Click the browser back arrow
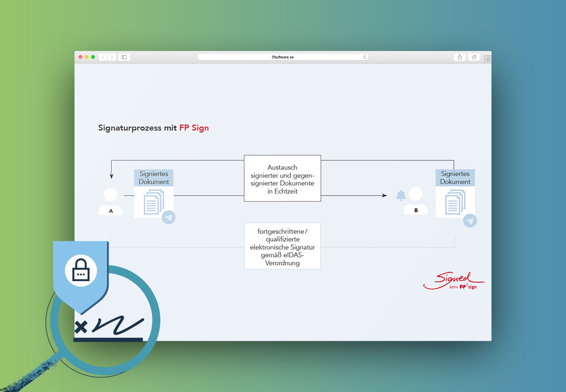This screenshot has height=392, width=566. click(103, 57)
